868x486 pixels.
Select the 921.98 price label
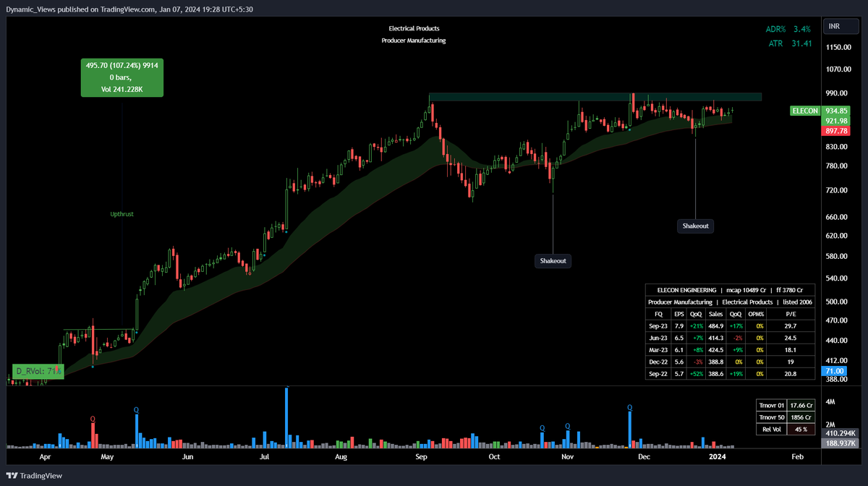click(836, 121)
